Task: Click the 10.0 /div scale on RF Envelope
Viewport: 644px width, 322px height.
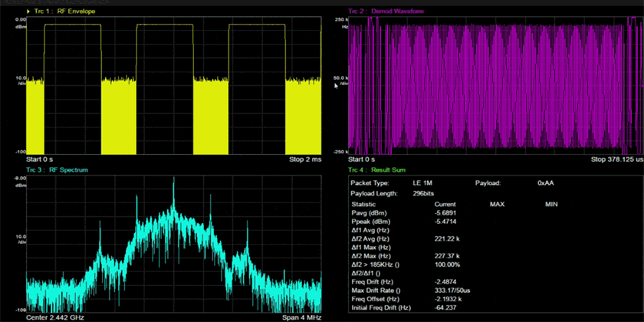Action: coord(20,80)
